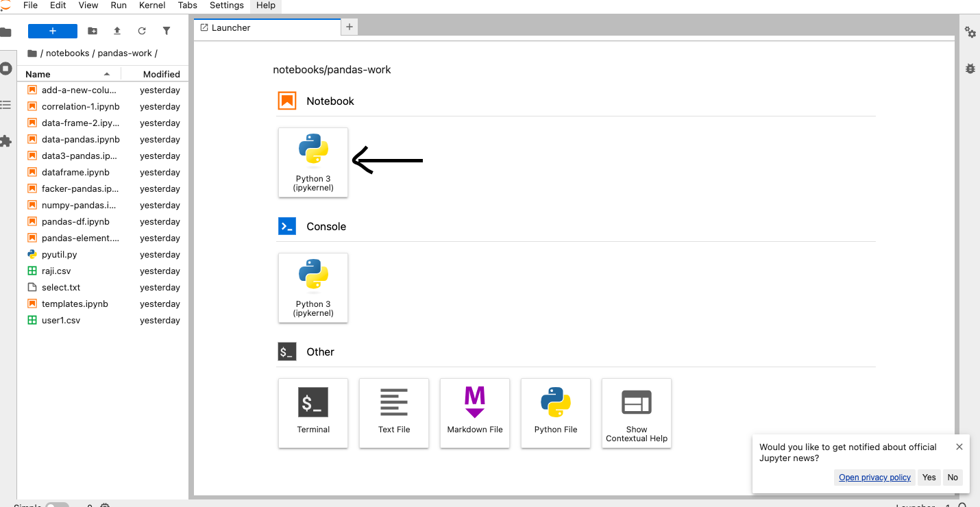Click the new folder icon
The height and width of the screenshot is (507, 980).
click(x=93, y=31)
